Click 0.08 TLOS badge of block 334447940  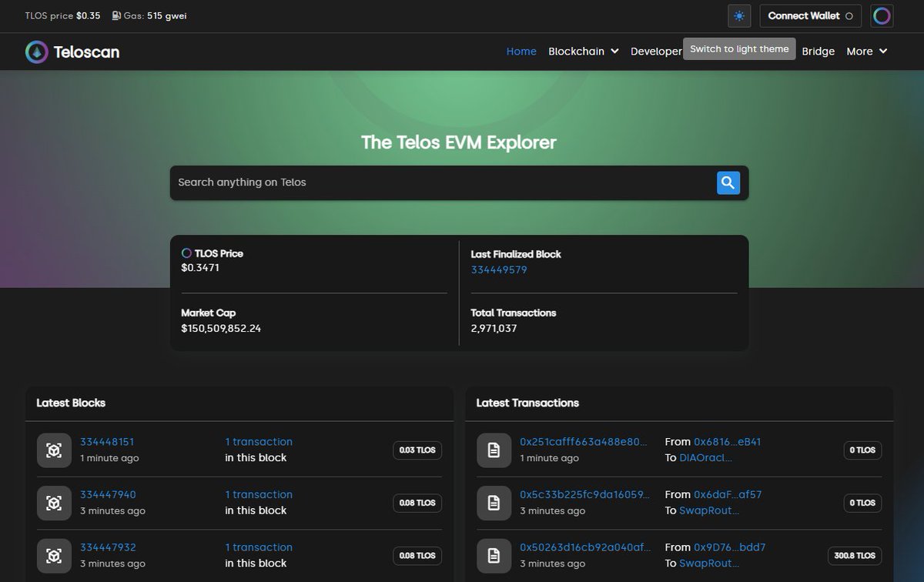tap(417, 503)
